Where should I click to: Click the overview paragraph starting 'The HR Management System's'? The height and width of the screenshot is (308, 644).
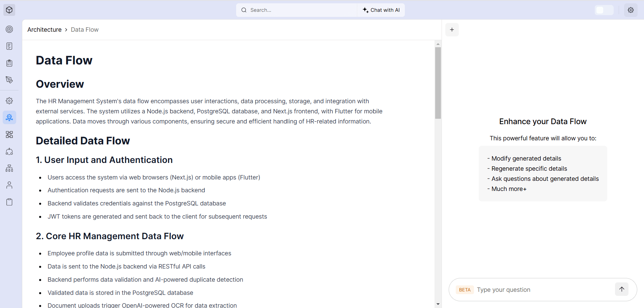[209, 111]
